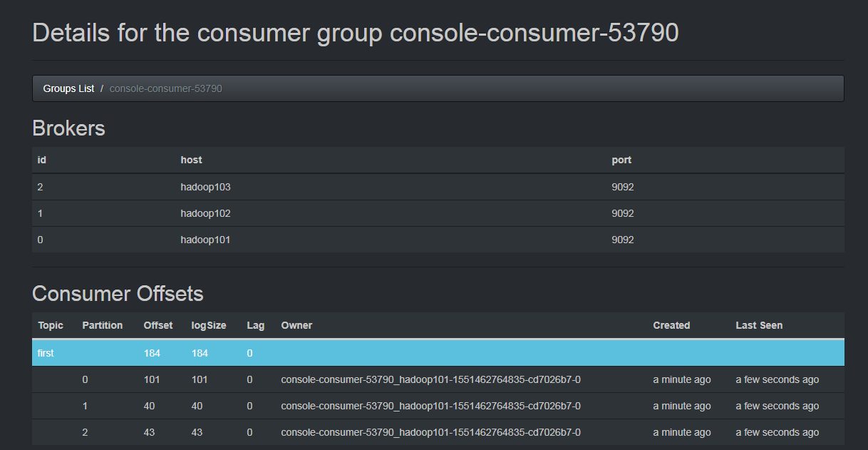Select the Created column header

coord(671,325)
